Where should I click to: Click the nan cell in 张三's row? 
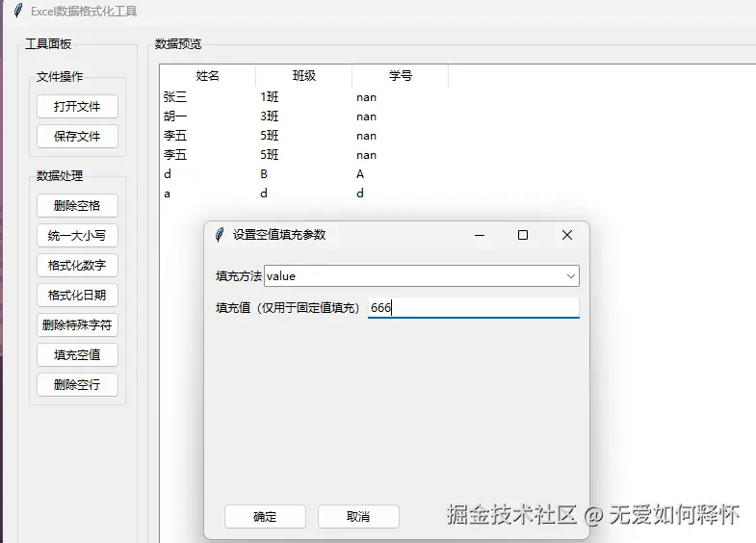[366, 98]
